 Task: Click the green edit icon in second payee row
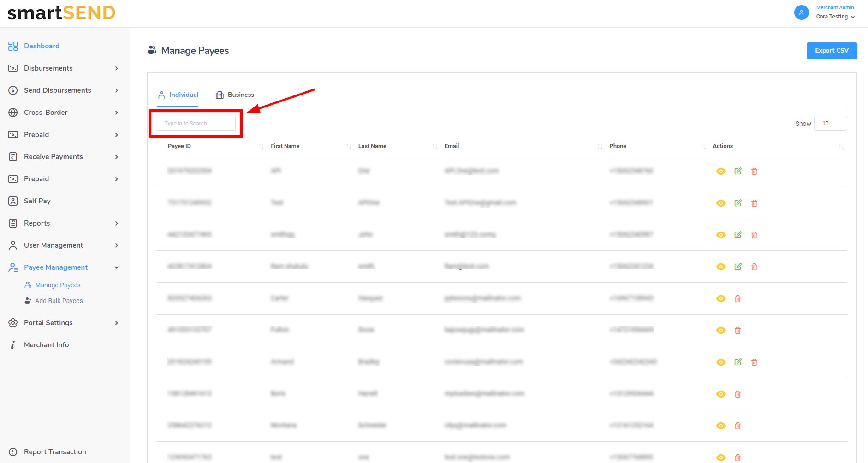coord(738,203)
